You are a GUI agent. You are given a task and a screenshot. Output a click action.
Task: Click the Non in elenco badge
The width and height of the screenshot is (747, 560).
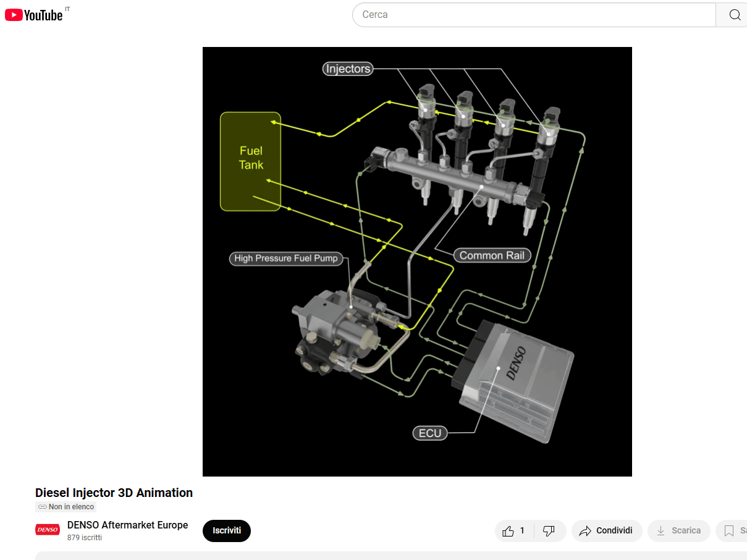66,507
